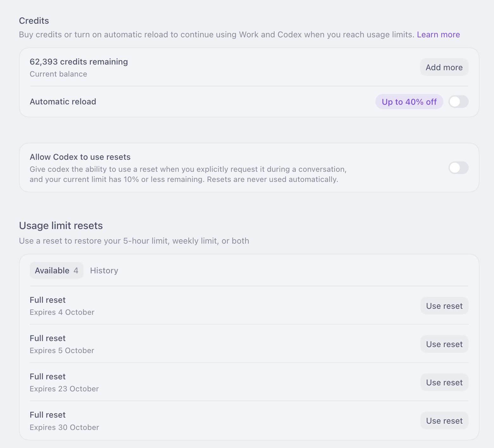Enable the Automatic reload toggle
Screen dimensions: 494x448
[458, 102]
